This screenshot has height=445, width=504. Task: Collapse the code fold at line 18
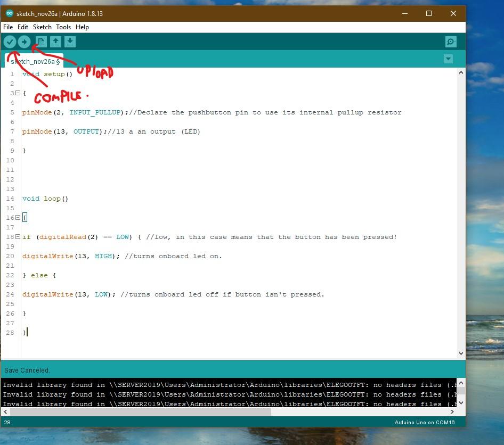click(x=18, y=237)
